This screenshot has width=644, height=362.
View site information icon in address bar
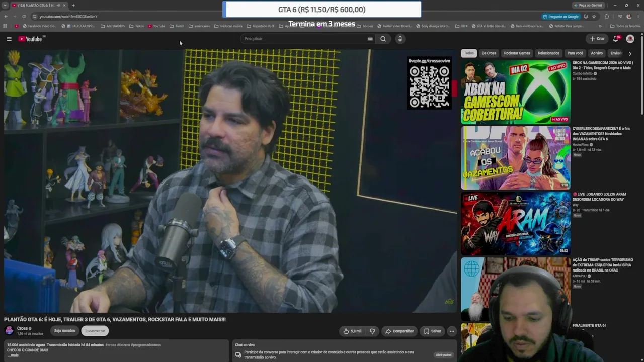[x=35, y=16]
